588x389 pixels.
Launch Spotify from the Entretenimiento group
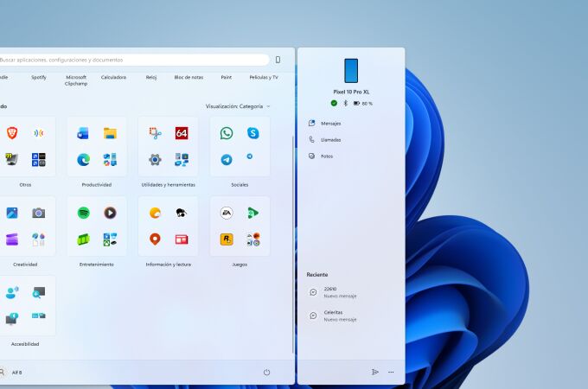click(84, 213)
